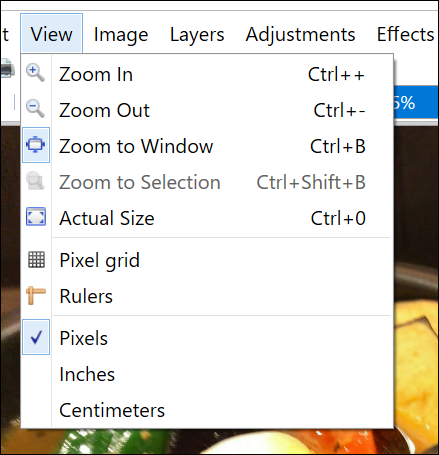
Task: Click the Zoom In magnifier icon
Action: [35, 73]
